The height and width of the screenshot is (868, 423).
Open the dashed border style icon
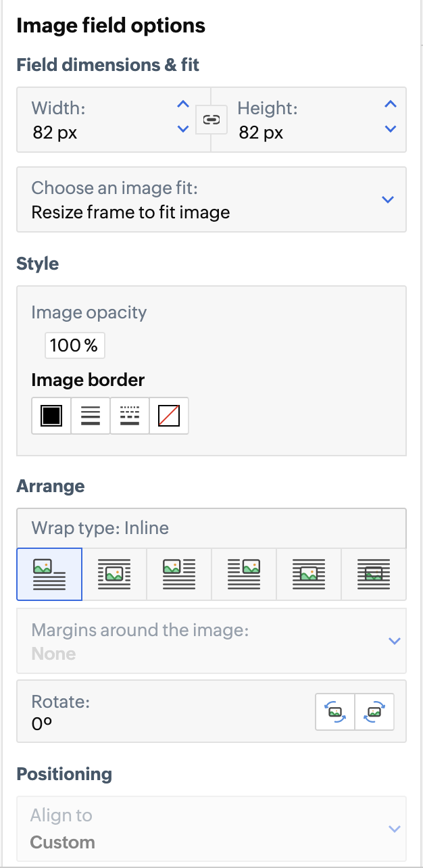click(x=129, y=415)
